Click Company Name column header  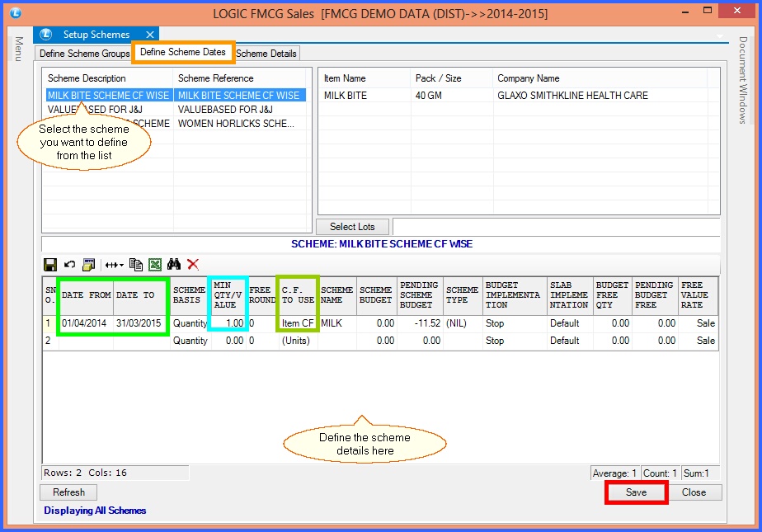click(x=529, y=78)
